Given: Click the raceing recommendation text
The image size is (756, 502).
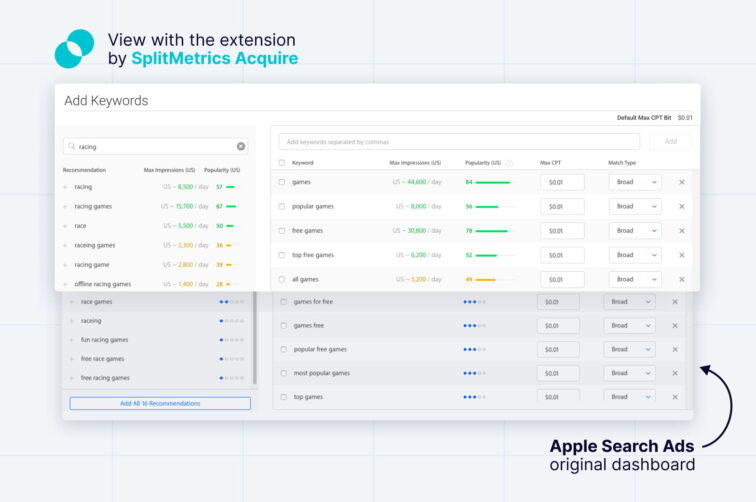Looking at the screenshot, I should 91,321.
